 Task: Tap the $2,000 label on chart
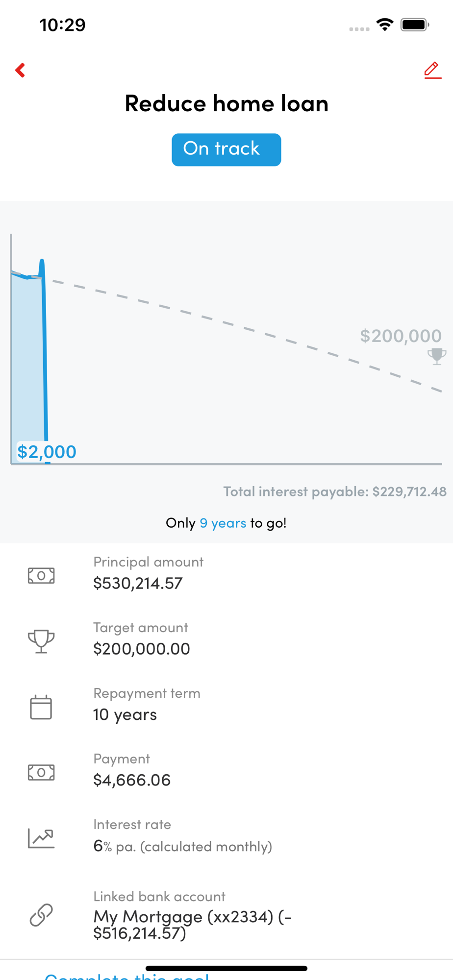point(47,452)
